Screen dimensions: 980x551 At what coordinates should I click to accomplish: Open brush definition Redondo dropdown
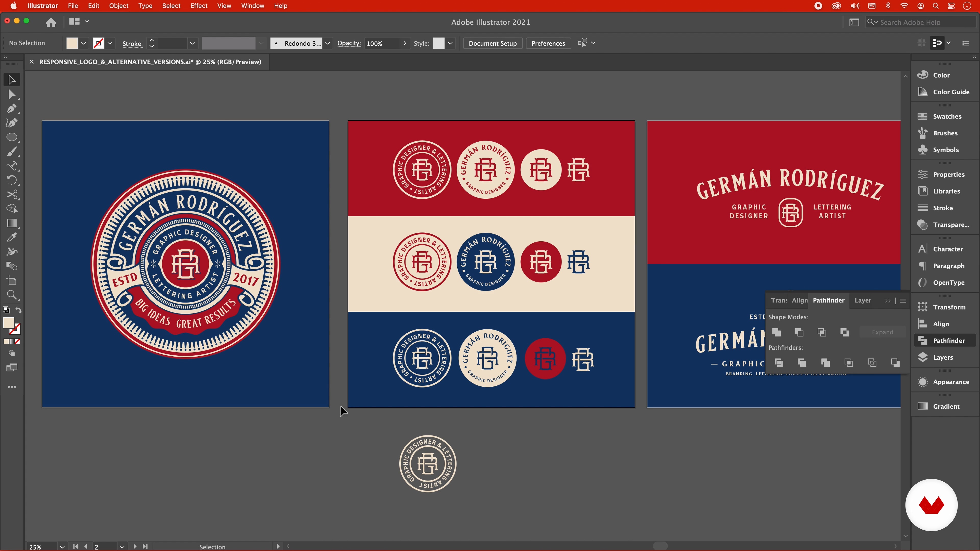point(327,43)
